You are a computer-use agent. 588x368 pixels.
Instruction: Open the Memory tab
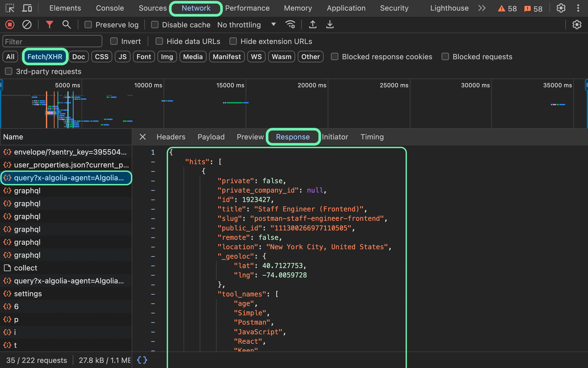click(298, 8)
